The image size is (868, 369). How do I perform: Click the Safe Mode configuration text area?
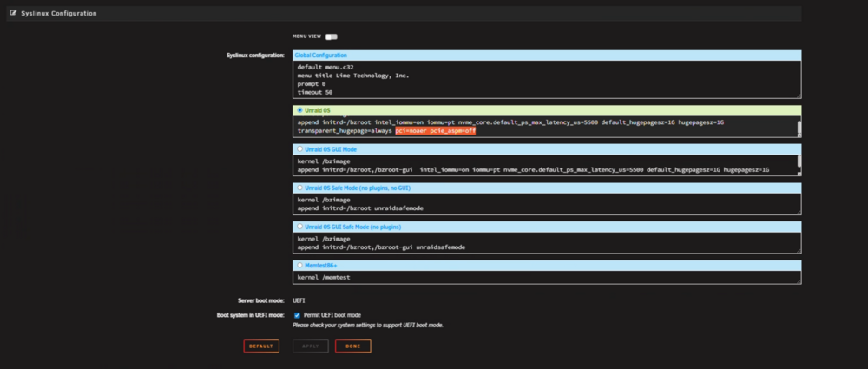(x=547, y=204)
